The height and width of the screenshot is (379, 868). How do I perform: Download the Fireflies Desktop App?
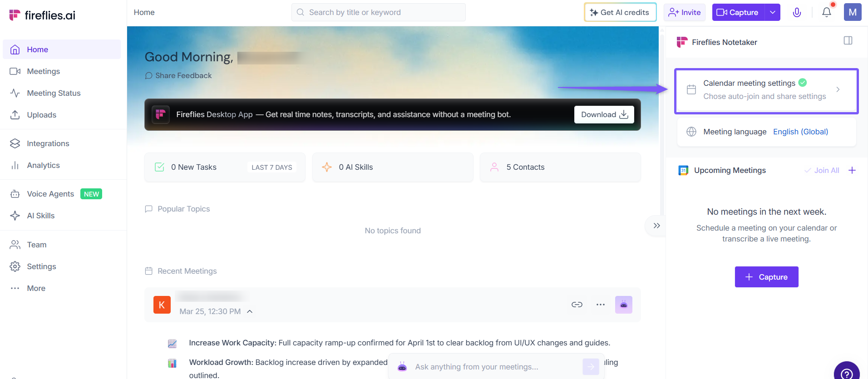click(604, 114)
